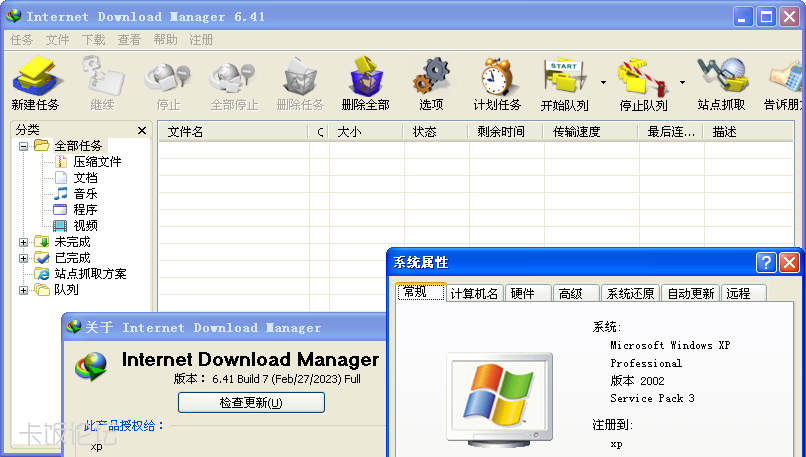This screenshot has height=457, width=806.
Task: Select 站点抓取方案 tree item
Action: coord(80,273)
